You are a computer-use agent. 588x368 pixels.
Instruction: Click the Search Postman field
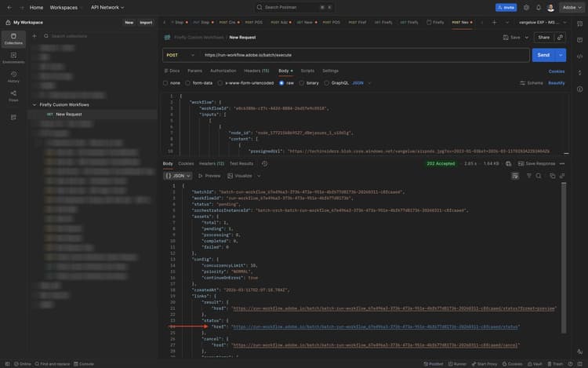click(295, 7)
